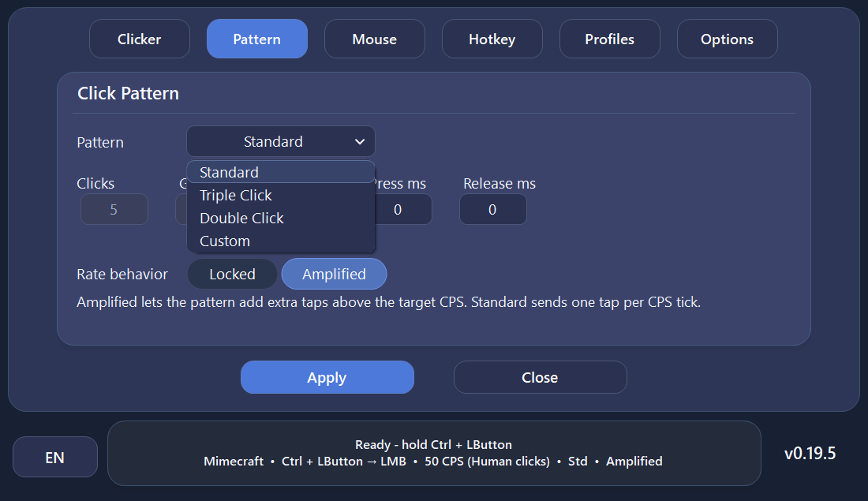868x501 pixels.
Task: Pick Triple Click in dropdown list
Action: pos(281,195)
